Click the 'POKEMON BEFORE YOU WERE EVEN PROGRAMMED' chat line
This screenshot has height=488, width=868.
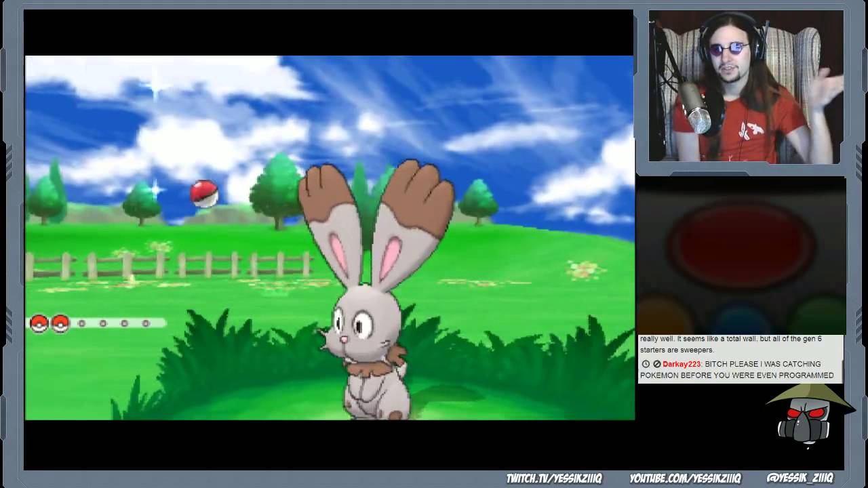click(x=737, y=375)
